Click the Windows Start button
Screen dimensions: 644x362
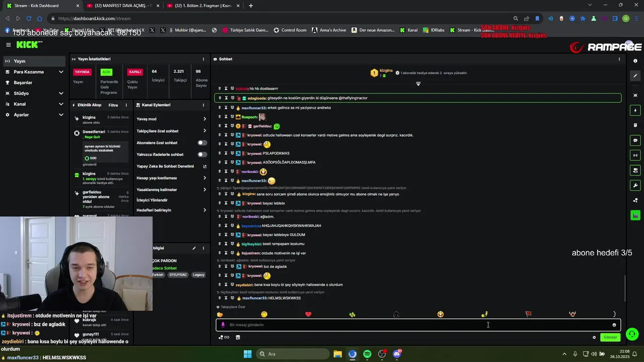point(248,354)
